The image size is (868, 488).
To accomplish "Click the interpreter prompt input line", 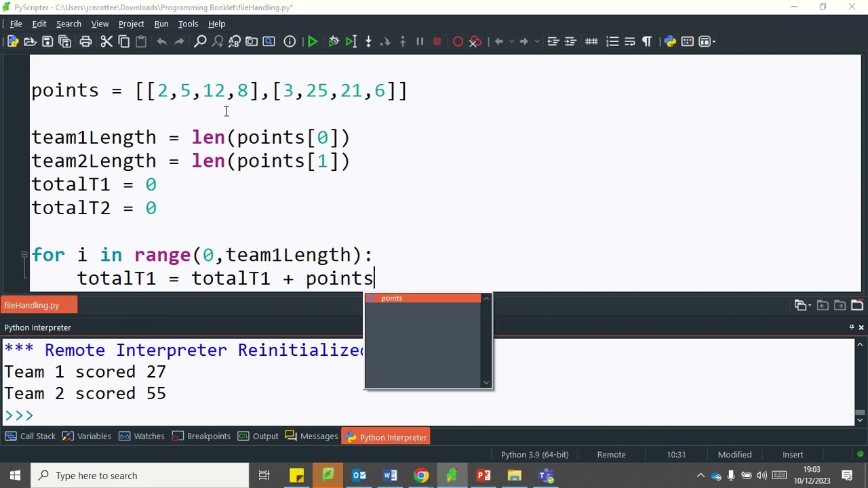I will [427, 415].
